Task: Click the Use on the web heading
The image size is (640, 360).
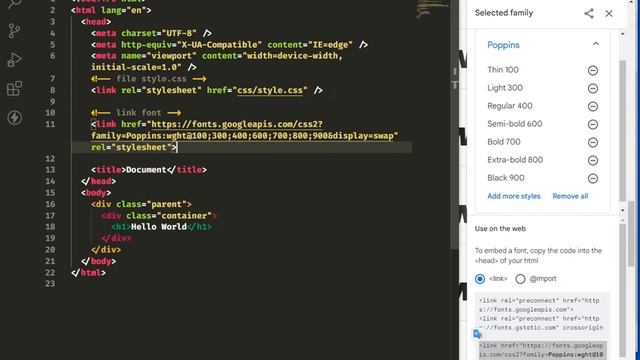Action: 500,229
